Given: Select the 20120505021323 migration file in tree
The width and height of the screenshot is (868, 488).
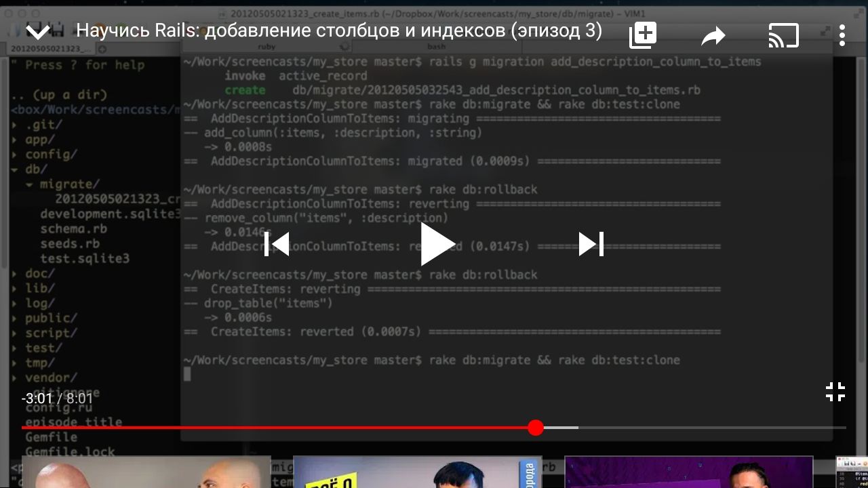Looking at the screenshot, I should 117,199.
